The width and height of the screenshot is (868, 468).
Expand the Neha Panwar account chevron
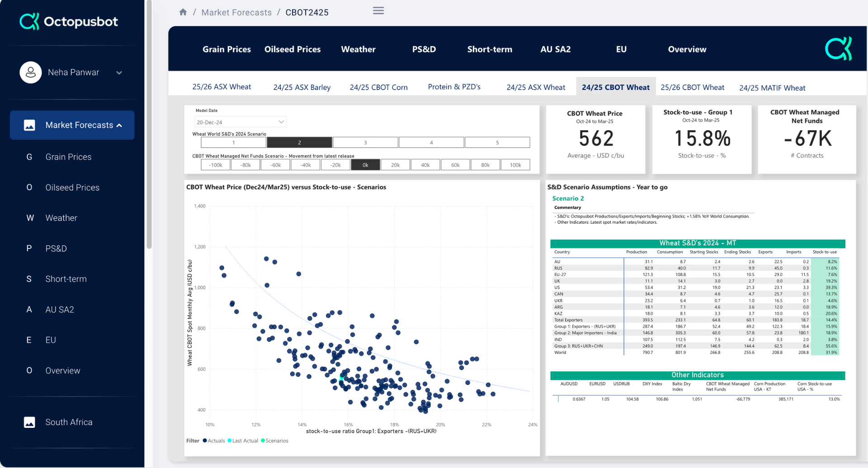[119, 73]
